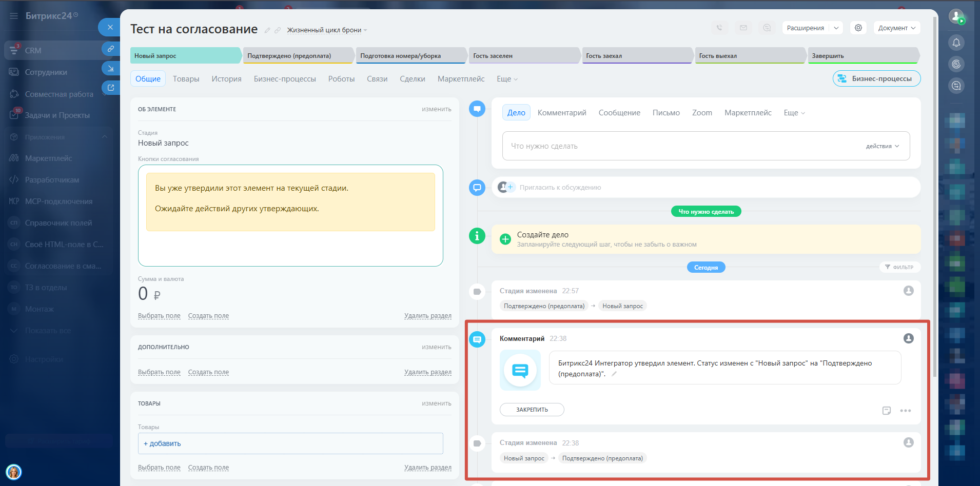980x486 pixels.
Task: Switch to the Товары tab
Action: 186,79
